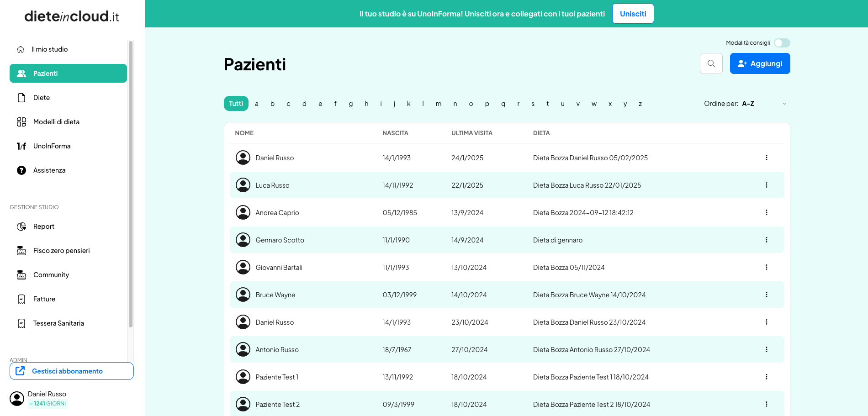Screen dimensions: 868x416
Task: Open the options menu for Daniel Russo's first row
Action: coord(766,158)
